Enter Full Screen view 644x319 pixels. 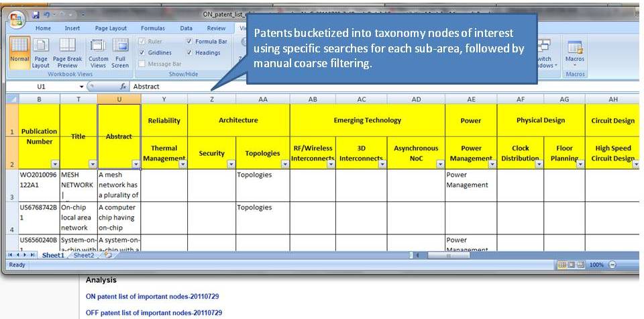pyautogui.click(x=120, y=52)
